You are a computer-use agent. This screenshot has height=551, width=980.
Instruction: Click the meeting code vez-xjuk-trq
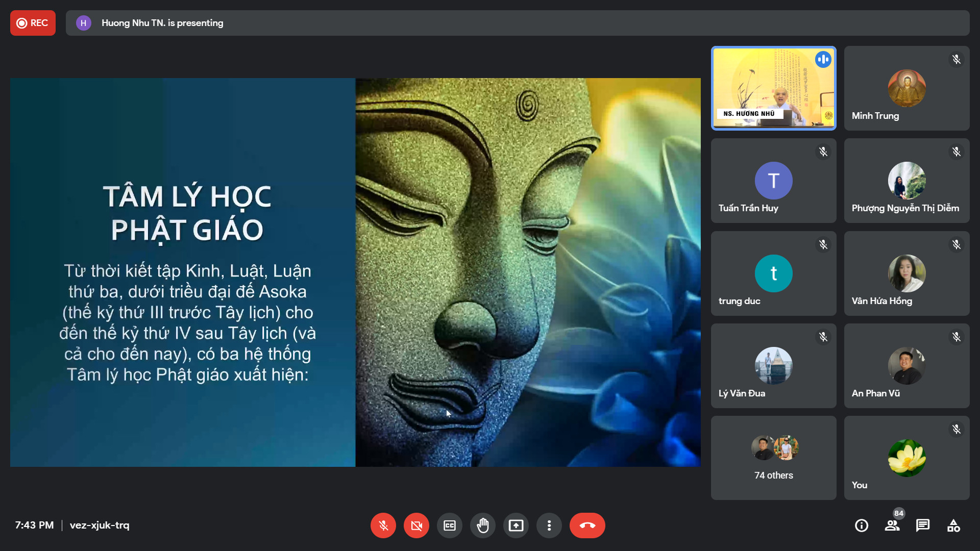tap(100, 525)
